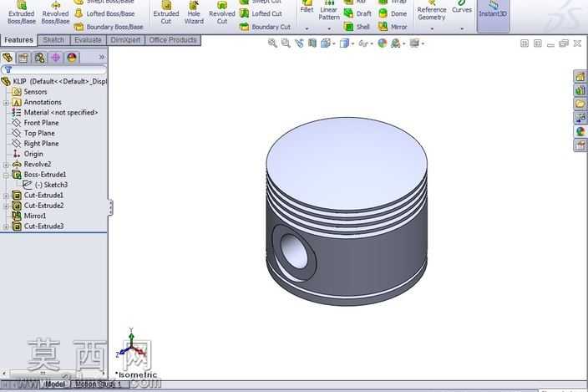
Task: Select the Linear Pattern tool
Action: coord(329,11)
